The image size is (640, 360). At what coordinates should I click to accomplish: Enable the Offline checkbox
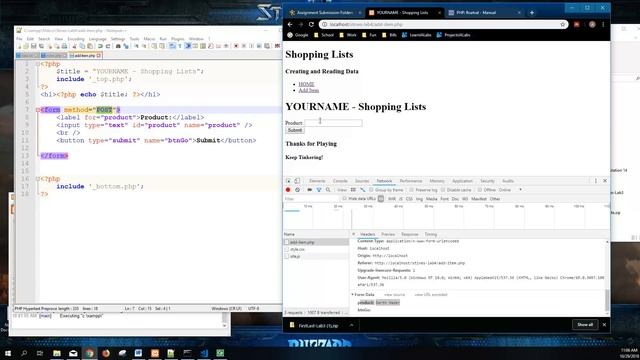click(480, 190)
